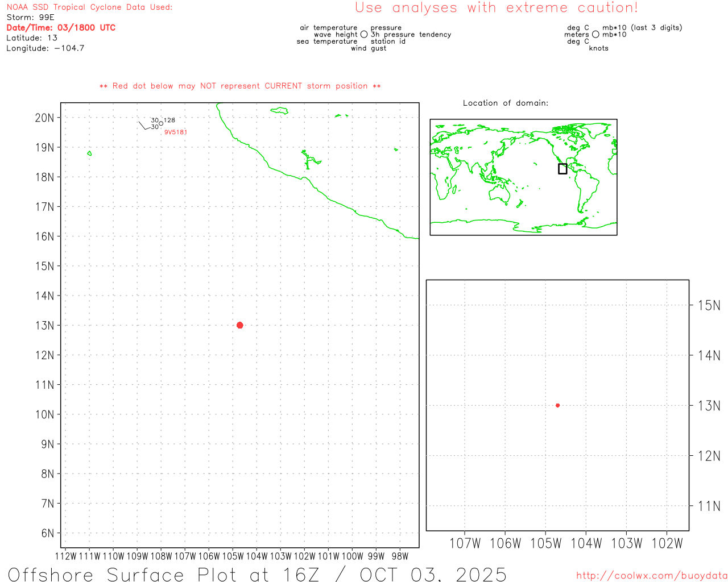Click the world overview map thumbnail
Viewport: 728px width, 582px height.
point(523,177)
